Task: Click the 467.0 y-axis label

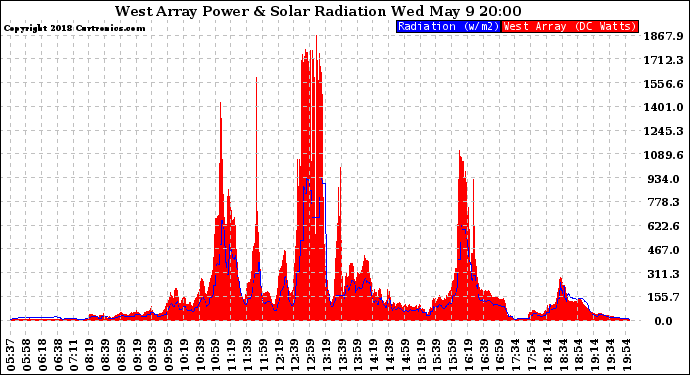Action: (x=664, y=250)
